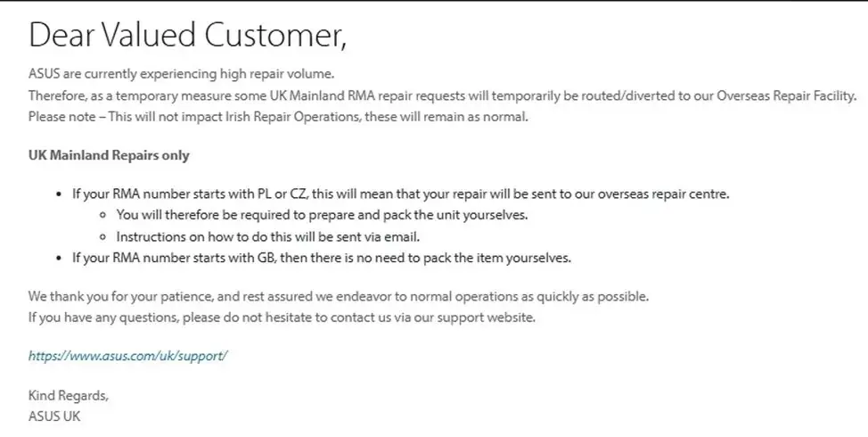868x437 pixels.
Task: Click the word 'Customer,' in the title
Action: point(276,35)
